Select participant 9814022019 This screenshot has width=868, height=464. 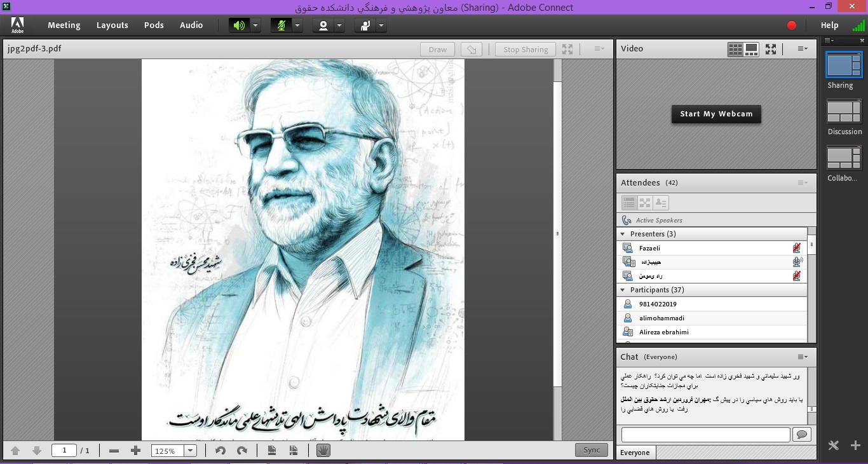[x=712, y=304]
